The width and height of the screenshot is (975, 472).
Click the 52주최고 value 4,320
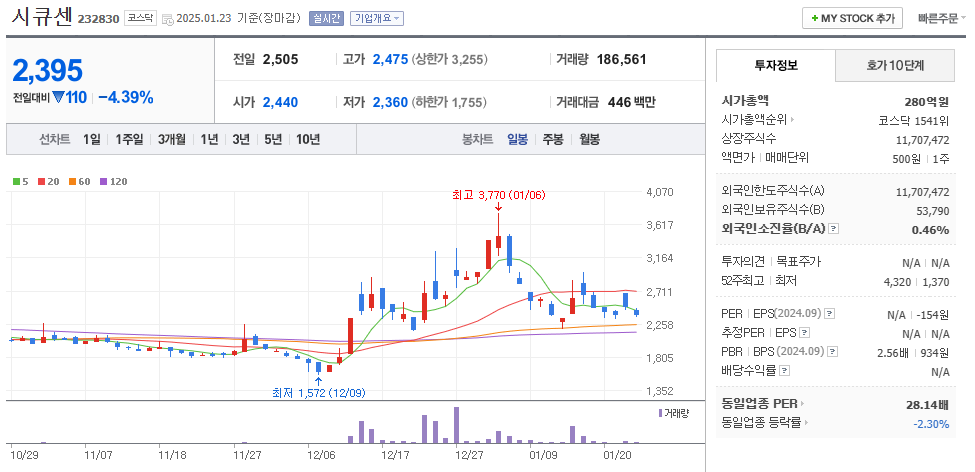(x=897, y=282)
